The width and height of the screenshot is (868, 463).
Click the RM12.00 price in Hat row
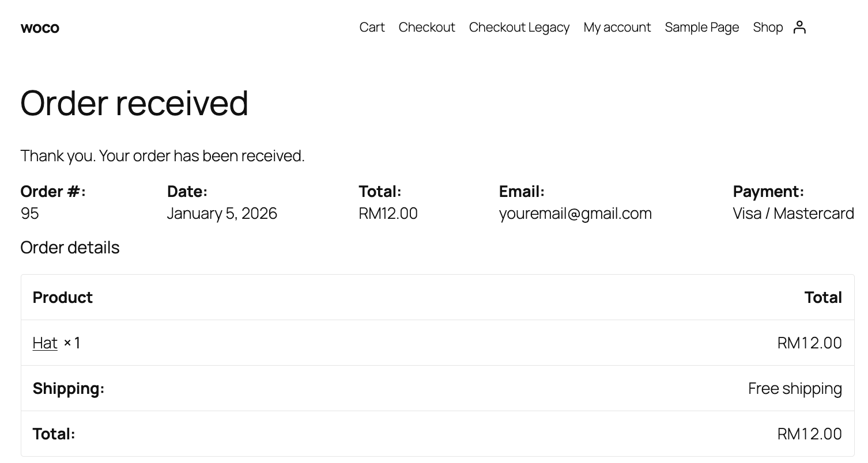coord(809,343)
